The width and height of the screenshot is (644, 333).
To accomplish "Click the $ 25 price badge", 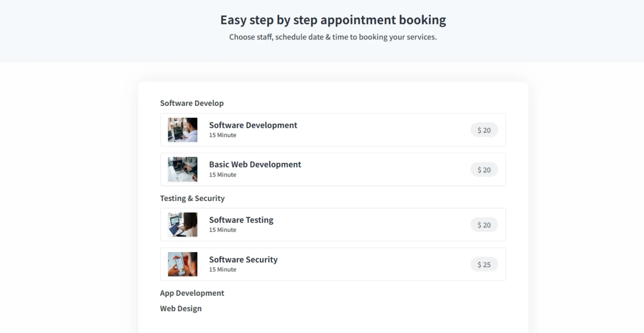I will tap(484, 264).
